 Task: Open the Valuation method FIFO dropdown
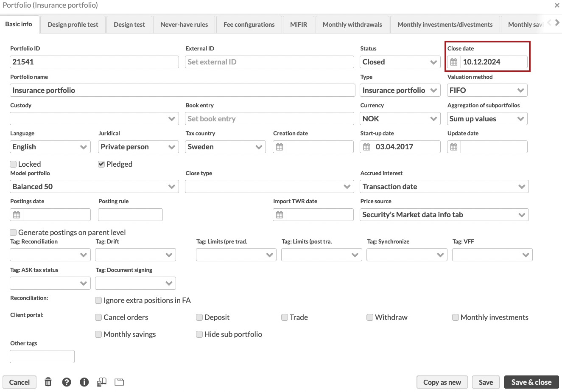click(487, 90)
